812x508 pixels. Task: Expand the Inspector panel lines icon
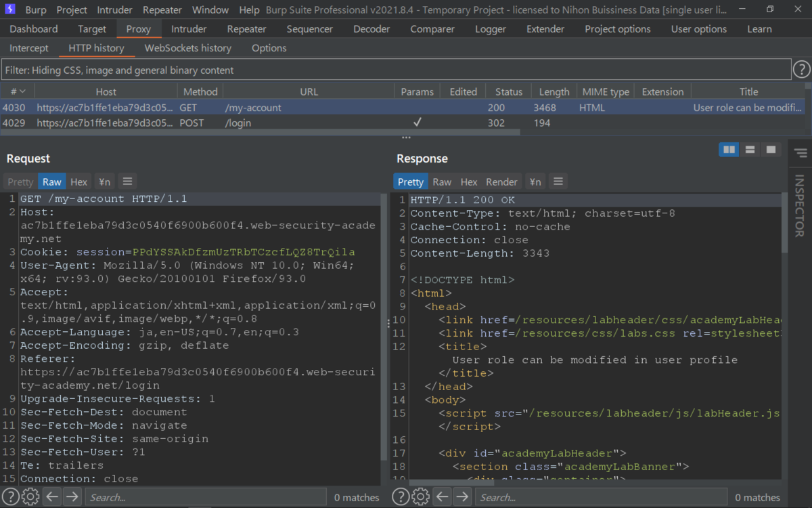point(800,153)
